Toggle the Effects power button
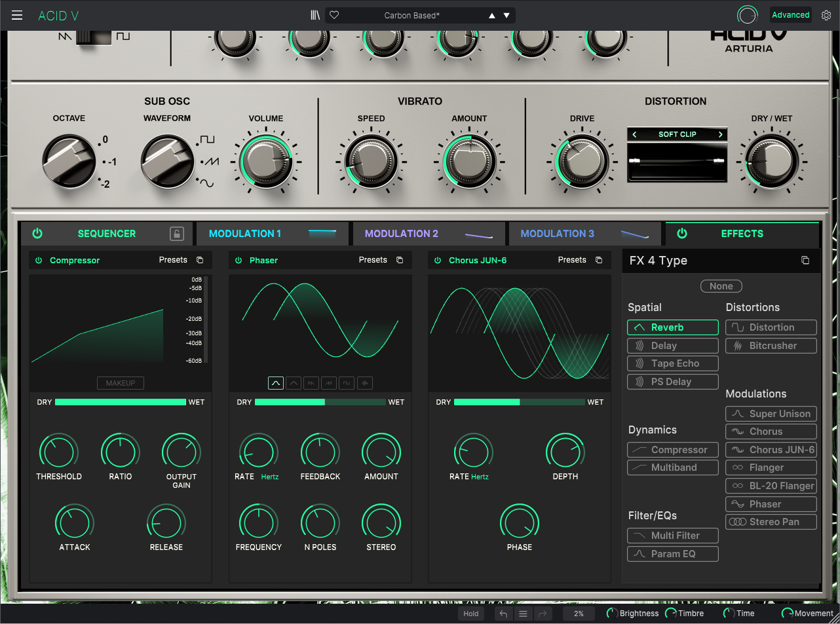Viewport: 840px width, 624px height. click(x=682, y=233)
